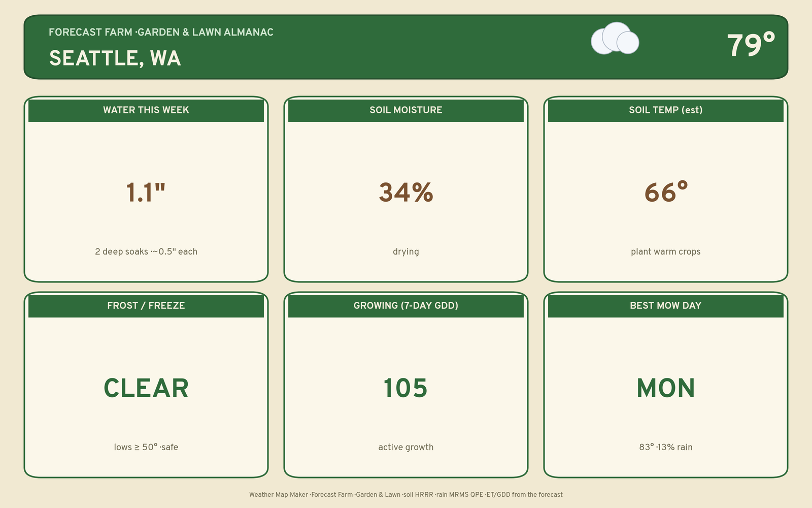The image size is (812, 508).
Task: Click the 83° 13% rain note
Action: (666, 447)
